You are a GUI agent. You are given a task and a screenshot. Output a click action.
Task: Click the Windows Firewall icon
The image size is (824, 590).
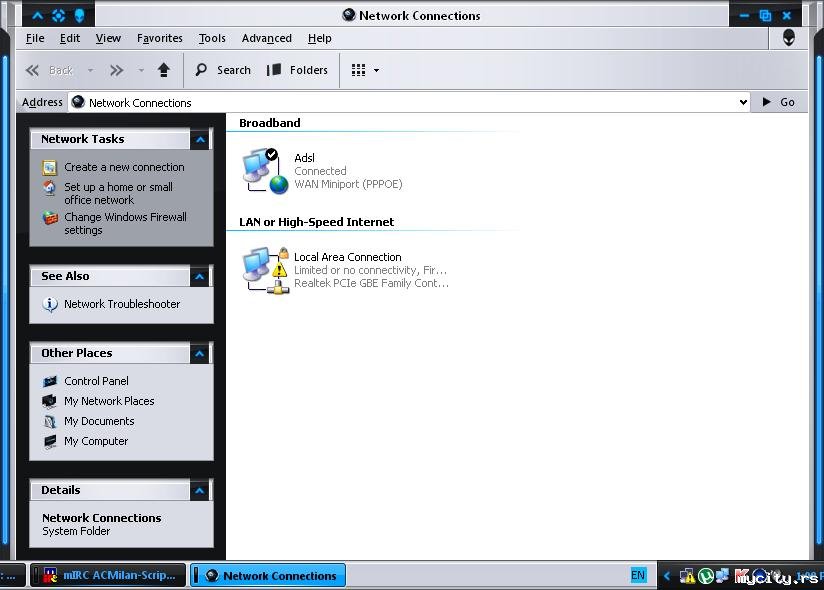(50, 218)
